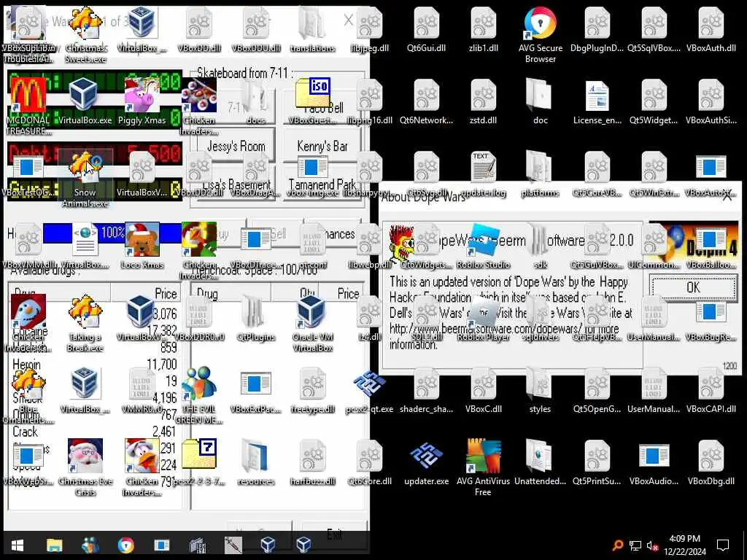Select the updater.log text file icon
This screenshot has width=747, height=560.
(483, 174)
